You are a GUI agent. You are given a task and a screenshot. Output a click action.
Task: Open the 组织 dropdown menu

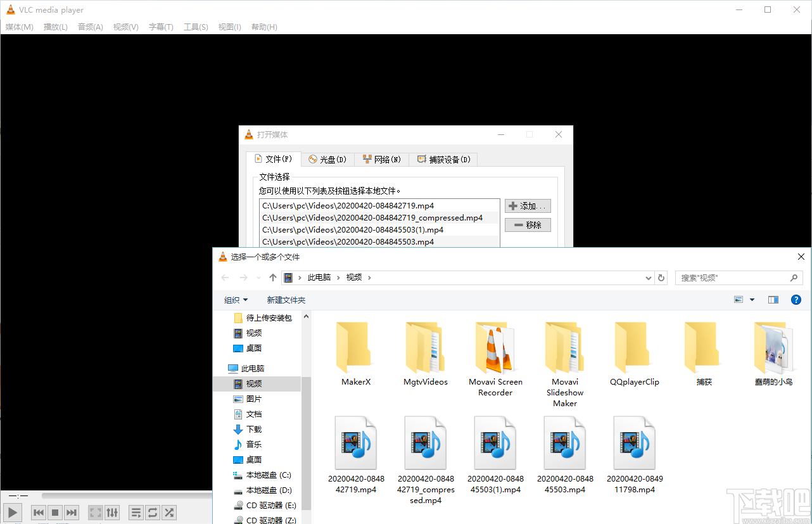[x=235, y=299]
